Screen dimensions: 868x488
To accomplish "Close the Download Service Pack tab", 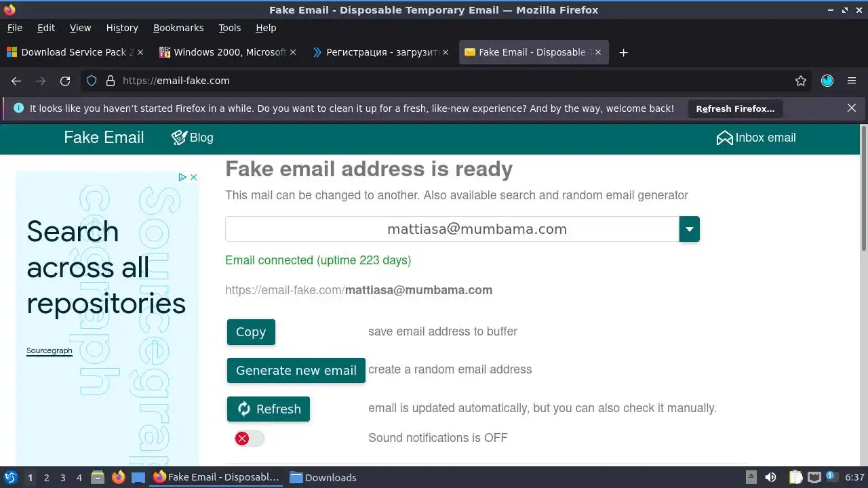I will (140, 52).
